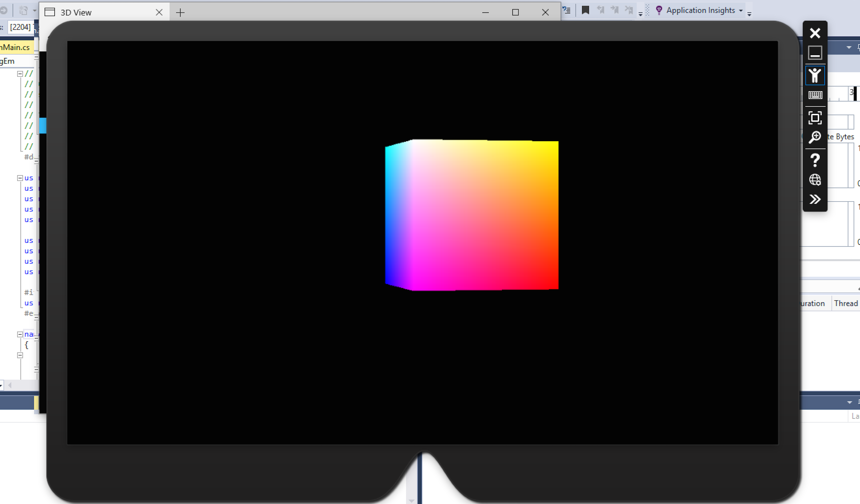The height and width of the screenshot is (504, 860).
Task: Click the person/avatar icon in sidebar
Action: tap(814, 74)
